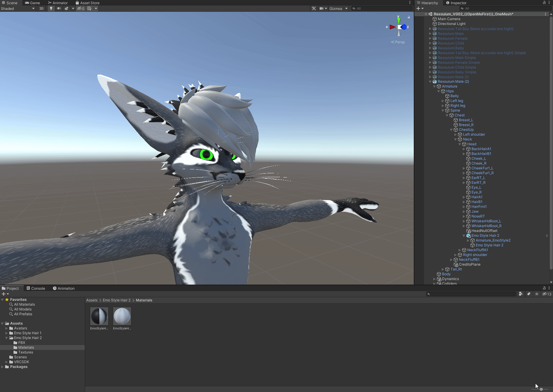The width and height of the screenshot is (553, 392).
Task: Open the scene camera settings icon
Action: click(321, 8)
